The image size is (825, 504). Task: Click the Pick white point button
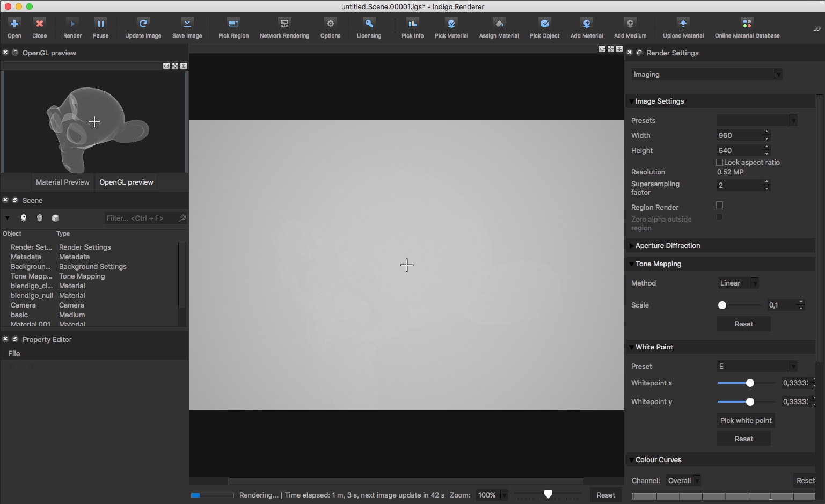[x=746, y=421]
